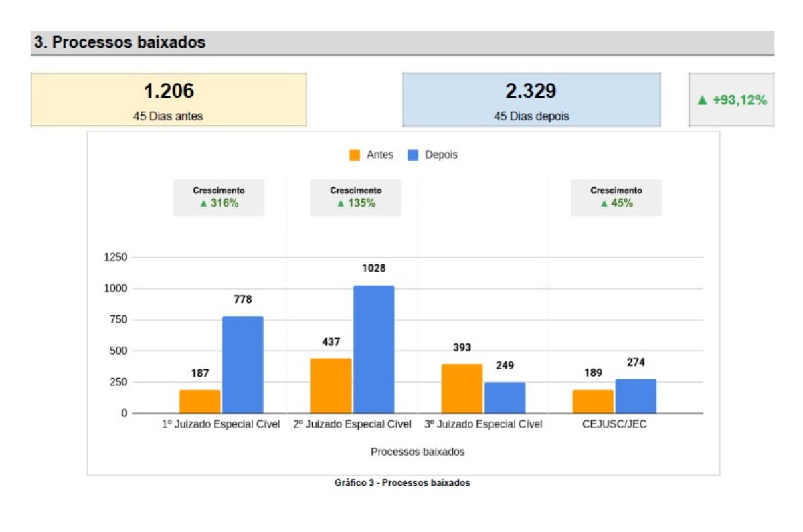Click the '3. Processos baixados' section header
Image resolution: width=803 pixels, height=532 pixels.
point(120,43)
